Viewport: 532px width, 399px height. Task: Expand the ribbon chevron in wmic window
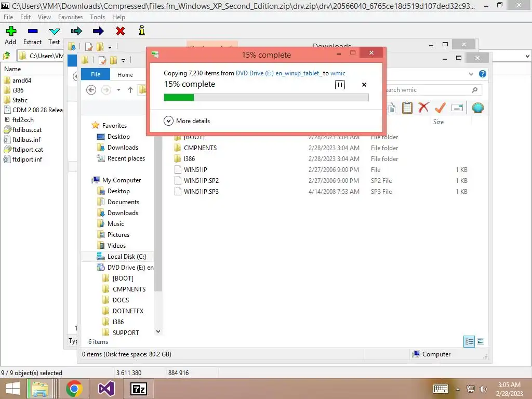(x=471, y=74)
